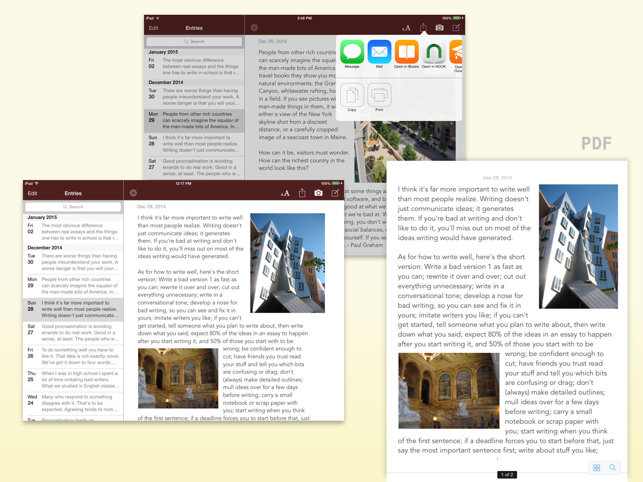Tap share icon in top window toolbar
The height and width of the screenshot is (482, 643).
coord(423,27)
